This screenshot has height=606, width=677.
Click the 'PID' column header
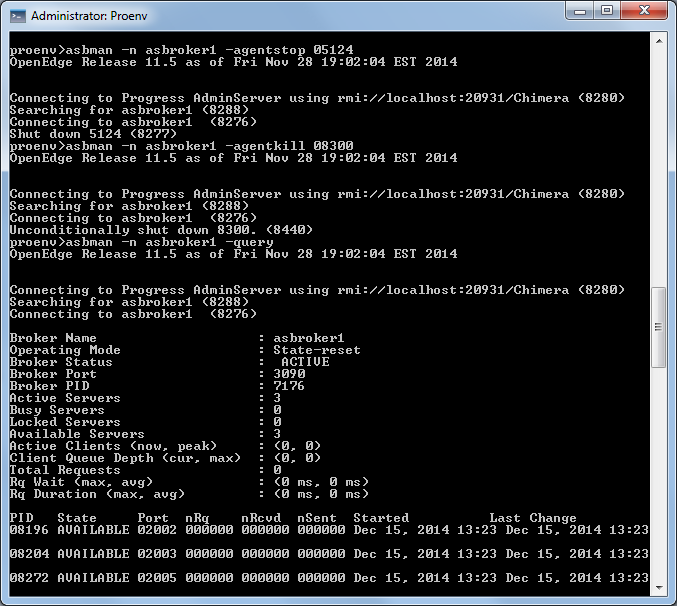pos(22,518)
